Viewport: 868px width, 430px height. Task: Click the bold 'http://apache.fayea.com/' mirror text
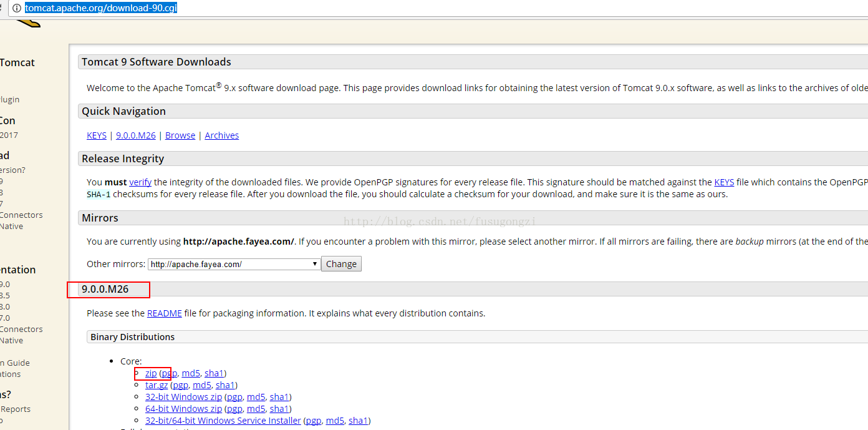[238, 242]
